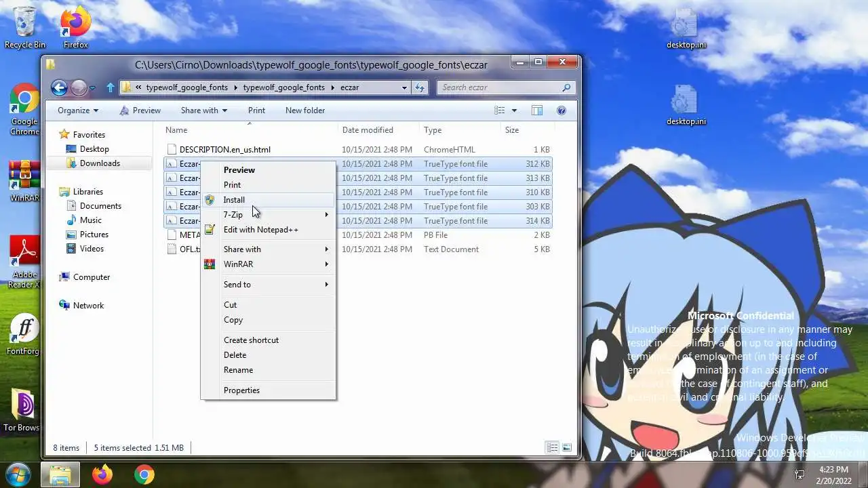The width and height of the screenshot is (868, 488).
Task: Switch to large icons view in status bar
Action: (566, 447)
